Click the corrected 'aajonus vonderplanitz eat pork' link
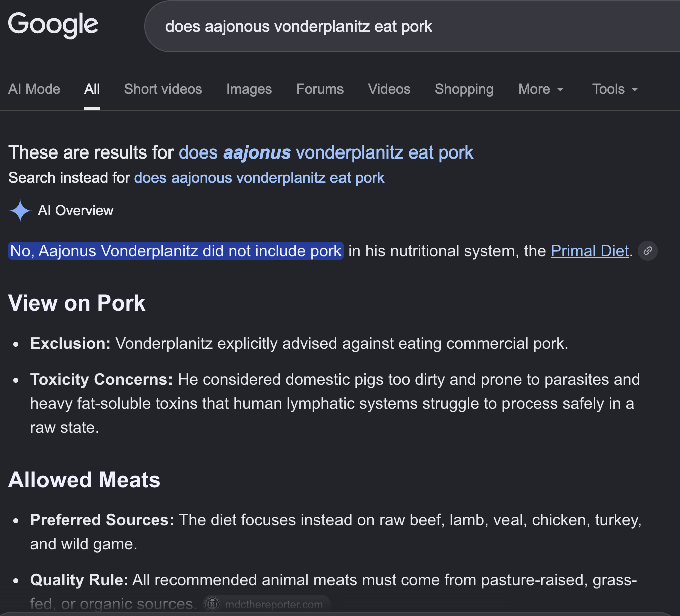This screenshot has height=616, width=680. click(326, 152)
